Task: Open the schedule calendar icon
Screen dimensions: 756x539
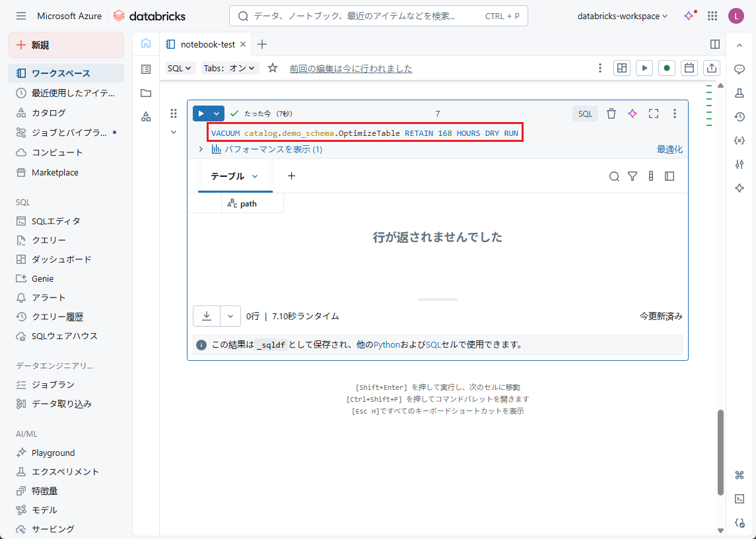Action: coord(689,68)
